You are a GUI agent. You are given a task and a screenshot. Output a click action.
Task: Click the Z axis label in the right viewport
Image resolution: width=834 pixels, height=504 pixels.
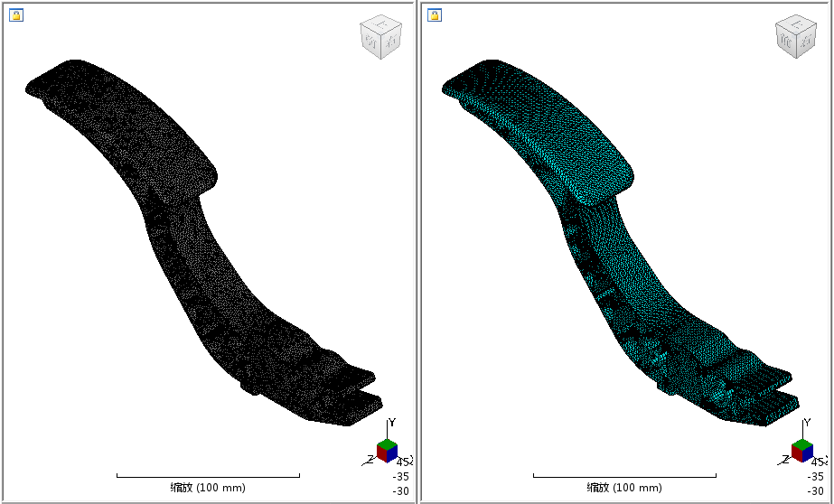tap(784, 460)
